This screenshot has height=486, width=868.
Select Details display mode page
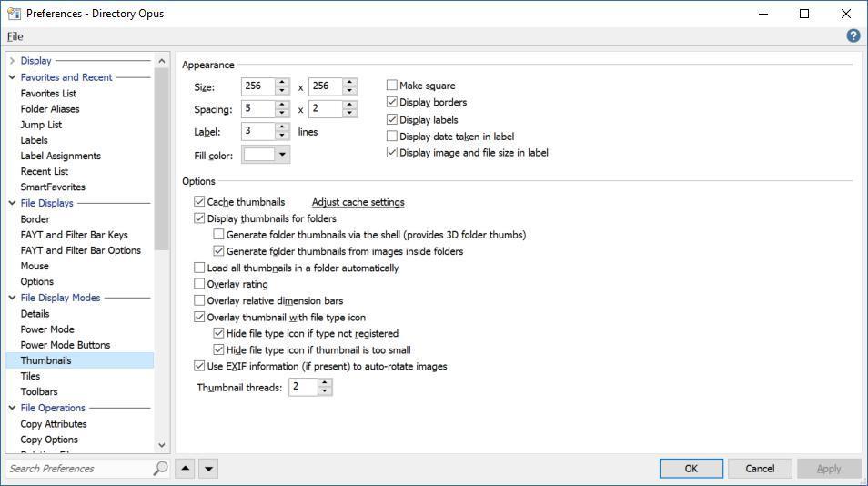35,313
